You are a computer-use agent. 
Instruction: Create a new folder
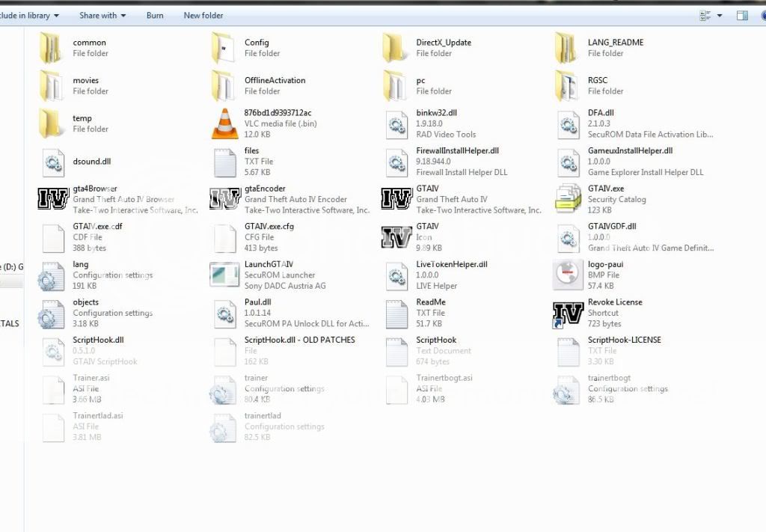203,14
